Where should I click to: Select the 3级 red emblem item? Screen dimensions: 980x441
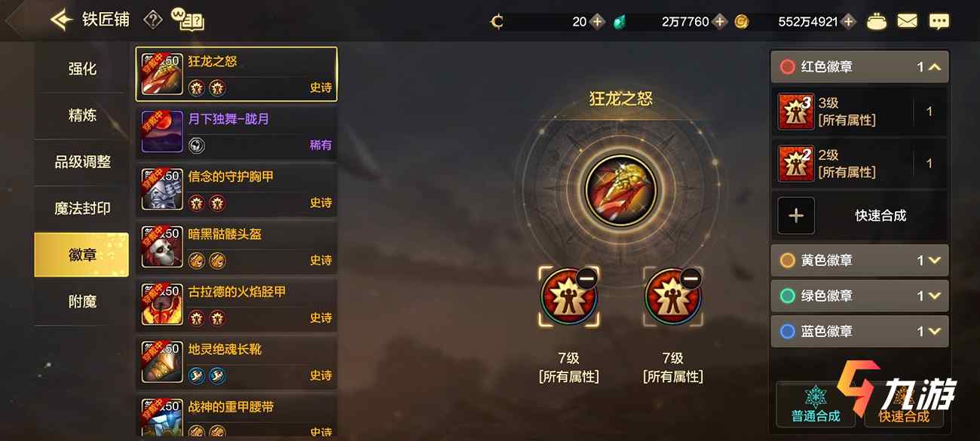pyautogui.click(x=859, y=112)
